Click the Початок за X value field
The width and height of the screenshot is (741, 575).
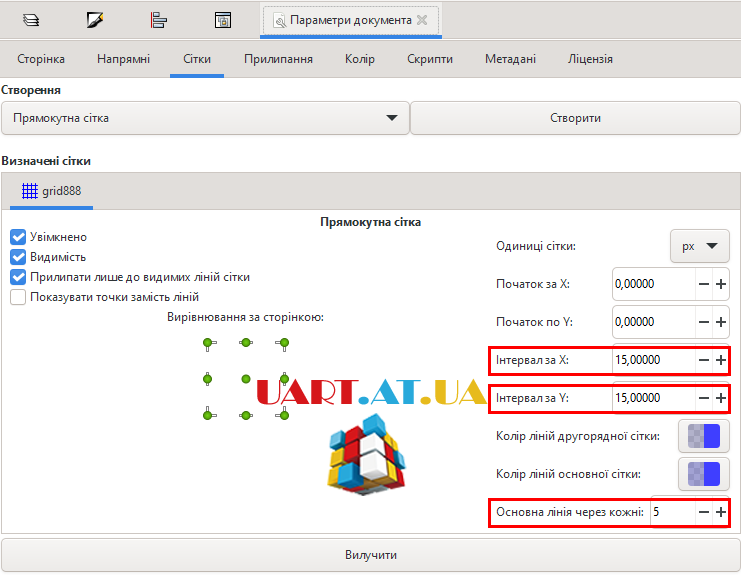point(654,284)
